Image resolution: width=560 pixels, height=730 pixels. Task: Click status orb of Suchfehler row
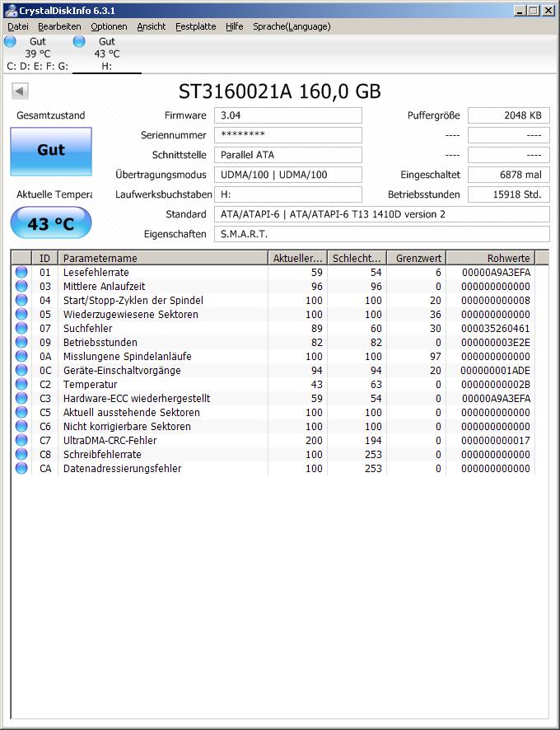pos(21,328)
